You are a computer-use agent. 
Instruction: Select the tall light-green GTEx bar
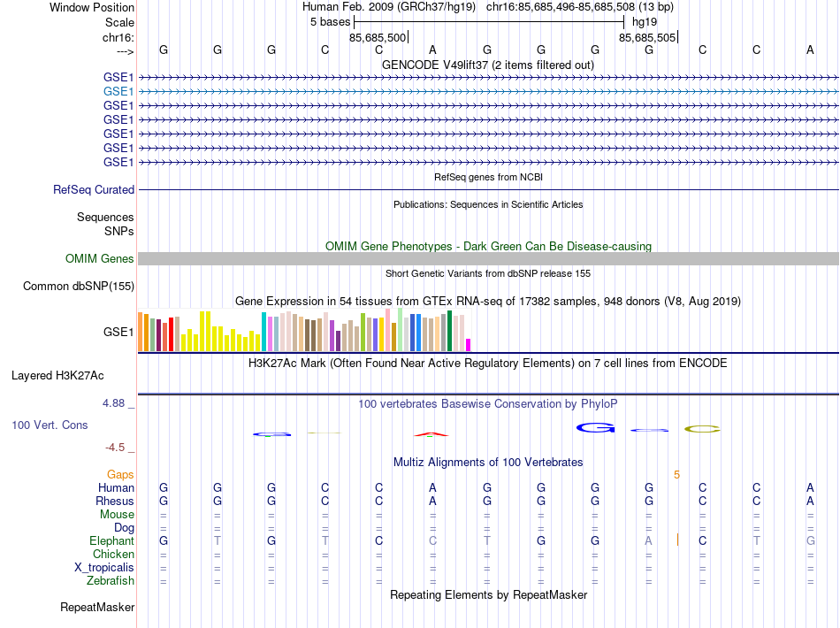[401, 330]
